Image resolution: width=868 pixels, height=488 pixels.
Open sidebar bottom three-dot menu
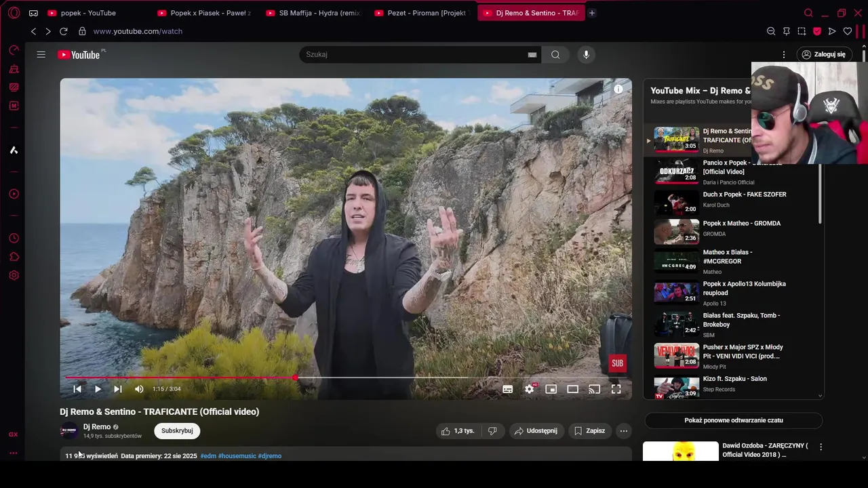pos(14,453)
